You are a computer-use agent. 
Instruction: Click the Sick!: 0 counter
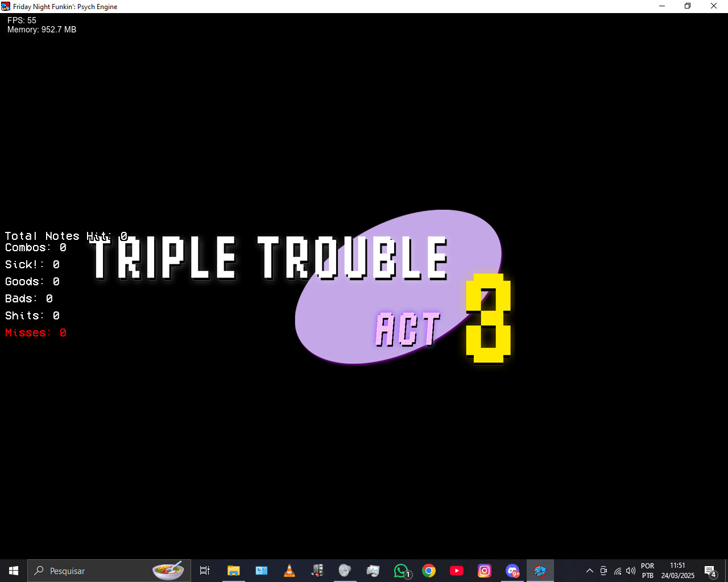tap(32, 264)
